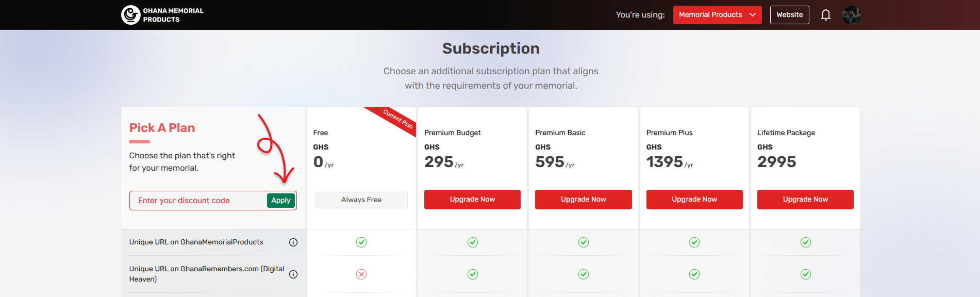Click info icon for GhanaRemembers.com Digital Heaven
Image resolution: width=980 pixels, height=297 pixels.
pyautogui.click(x=293, y=274)
